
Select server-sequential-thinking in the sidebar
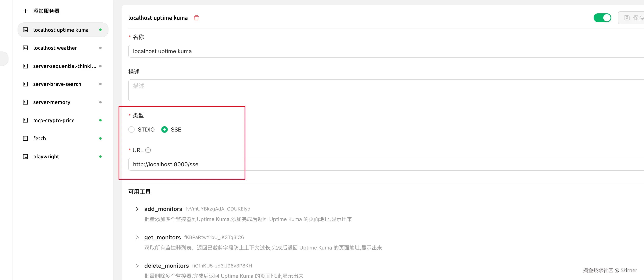click(65, 66)
